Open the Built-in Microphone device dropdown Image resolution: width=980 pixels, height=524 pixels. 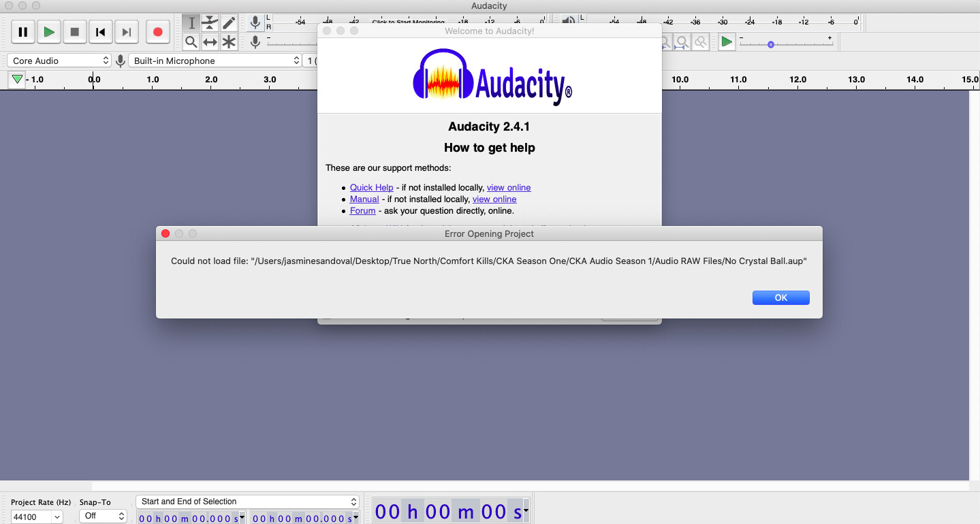tap(215, 60)
